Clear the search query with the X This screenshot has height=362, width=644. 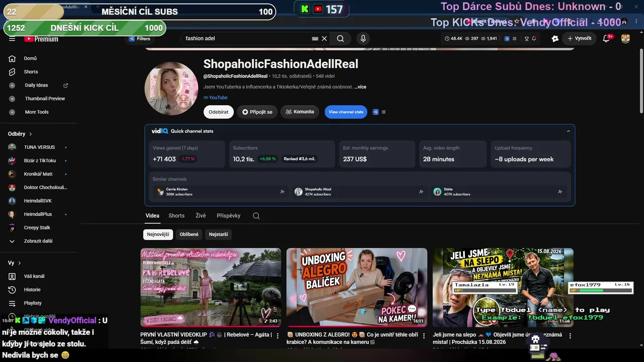click(x=325, y=39)
